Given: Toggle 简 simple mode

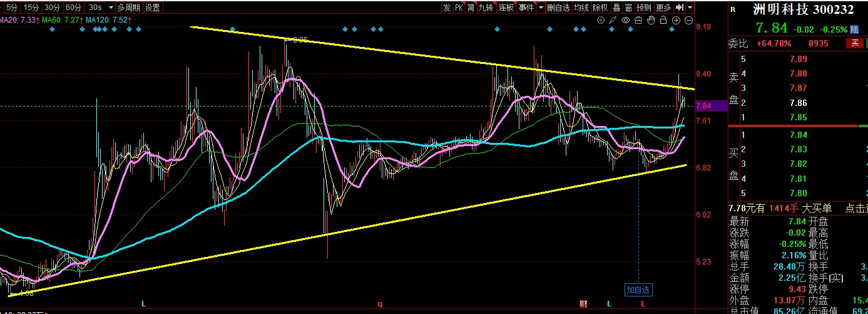Looking at the screenshot, I should (471, 8).
